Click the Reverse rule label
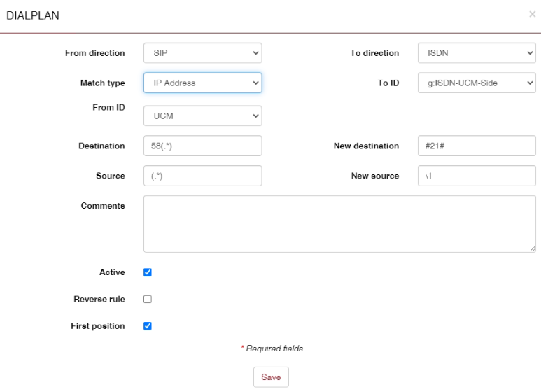 click(x=99, y=300)
